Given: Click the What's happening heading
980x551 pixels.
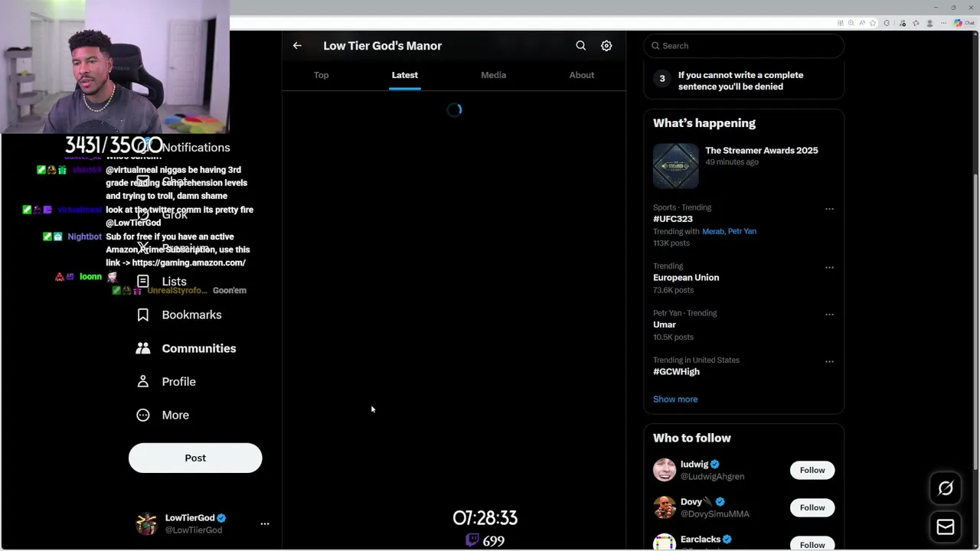Looking at the screenshot, I should pyautogui.click(x=704, y=123).
